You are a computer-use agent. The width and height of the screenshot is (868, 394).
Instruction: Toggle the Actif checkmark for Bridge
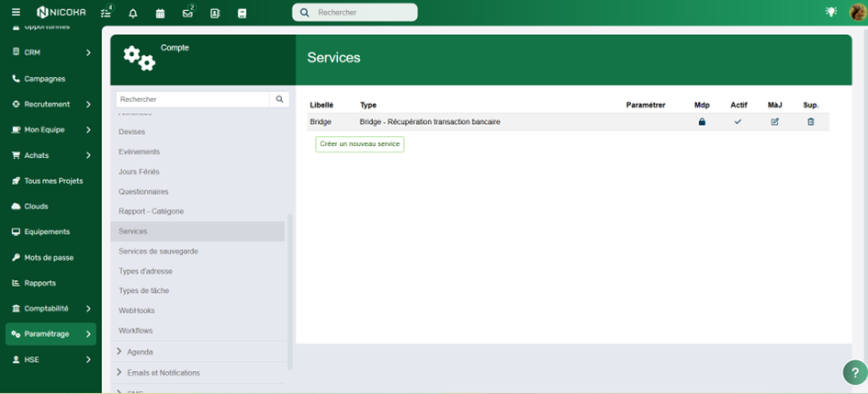pos(738,121)
